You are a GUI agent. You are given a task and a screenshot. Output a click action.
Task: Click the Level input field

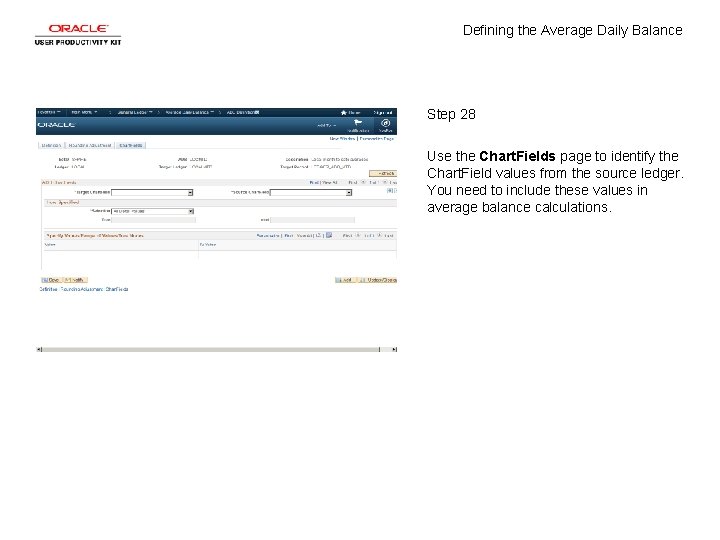(x=312, y=220)
